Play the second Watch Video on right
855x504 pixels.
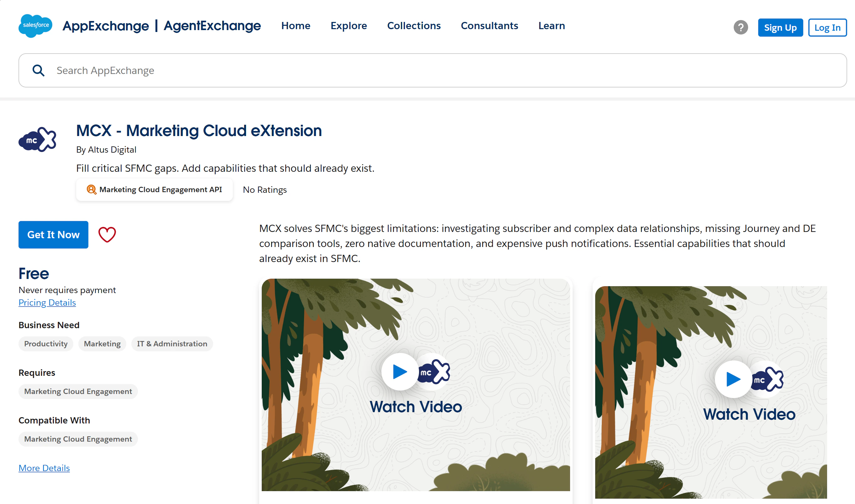point(733,379)
